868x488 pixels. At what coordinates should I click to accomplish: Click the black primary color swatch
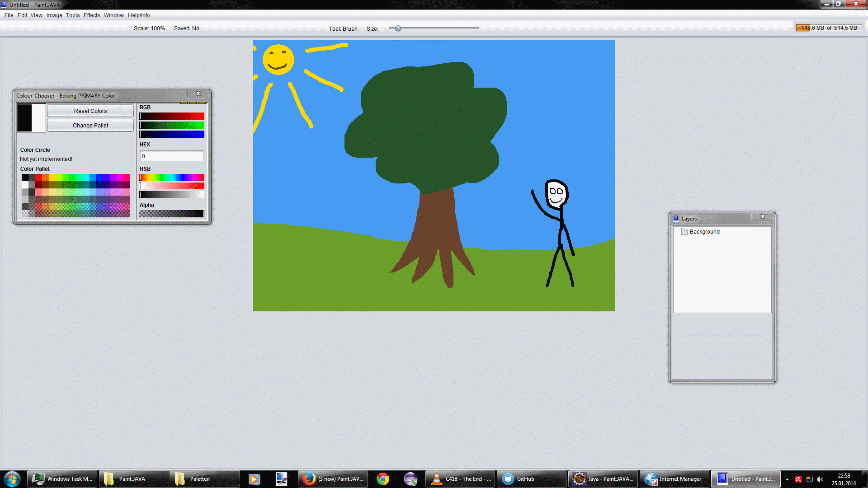tap(24, 117)
